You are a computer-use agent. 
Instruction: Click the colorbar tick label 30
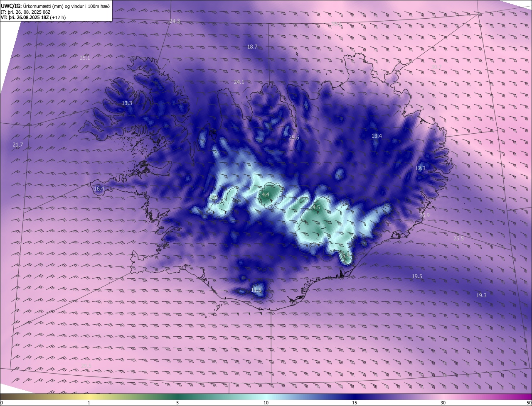pos(443,403)
